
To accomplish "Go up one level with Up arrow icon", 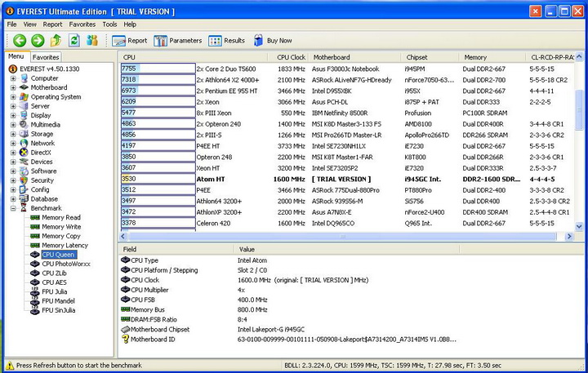I will point(56,40).
